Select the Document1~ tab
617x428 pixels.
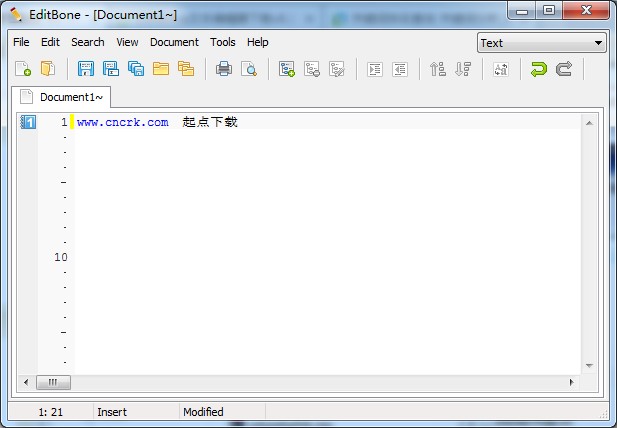pyautogui.click(x=61, y=97)
